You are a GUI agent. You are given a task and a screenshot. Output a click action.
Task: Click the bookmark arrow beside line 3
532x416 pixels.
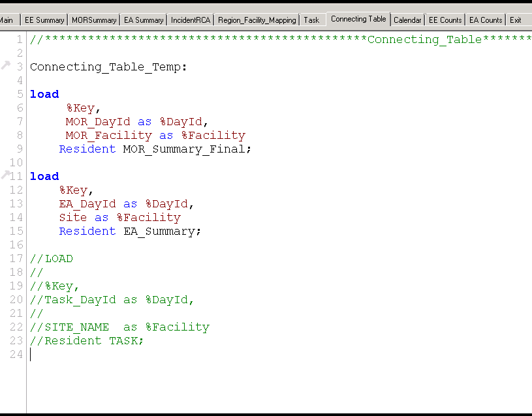pyautogui.click(x=5, y=65)
